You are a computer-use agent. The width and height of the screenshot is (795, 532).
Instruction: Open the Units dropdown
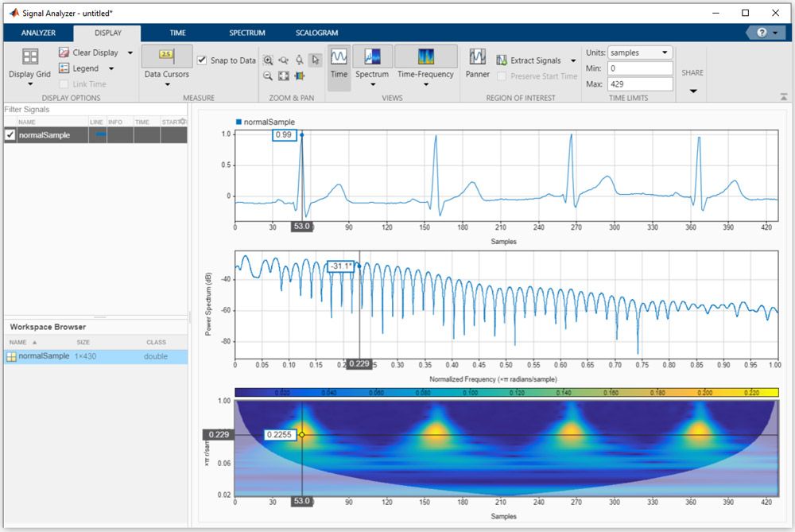640,52
